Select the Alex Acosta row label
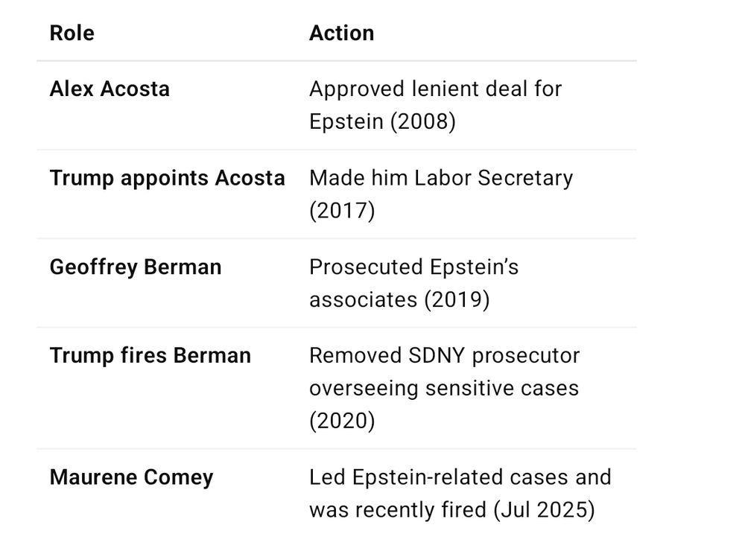Viewport: 745px width, 560px height. (x=110, y=89)
